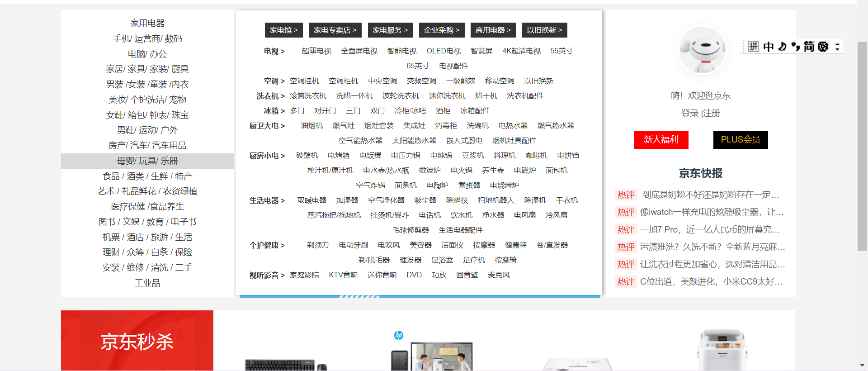Expand the 冰箱 > subcategory heading
This screenshot has height=371, width=868.
coord(274,111)
